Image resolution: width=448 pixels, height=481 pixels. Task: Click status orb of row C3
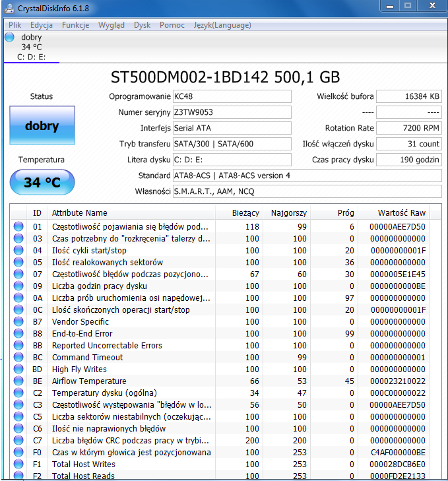(18, 404)
